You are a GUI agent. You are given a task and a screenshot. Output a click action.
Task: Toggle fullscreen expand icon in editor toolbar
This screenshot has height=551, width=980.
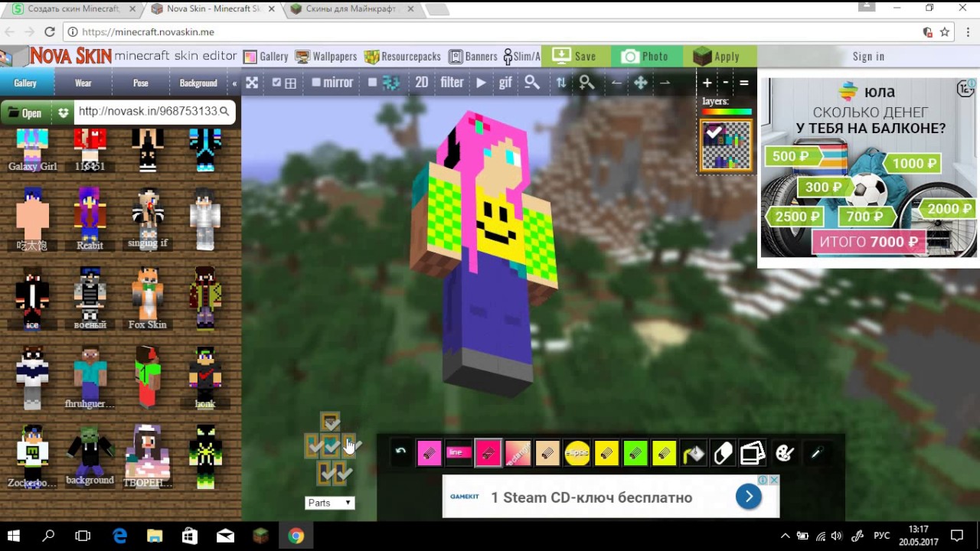click(251, 83)
